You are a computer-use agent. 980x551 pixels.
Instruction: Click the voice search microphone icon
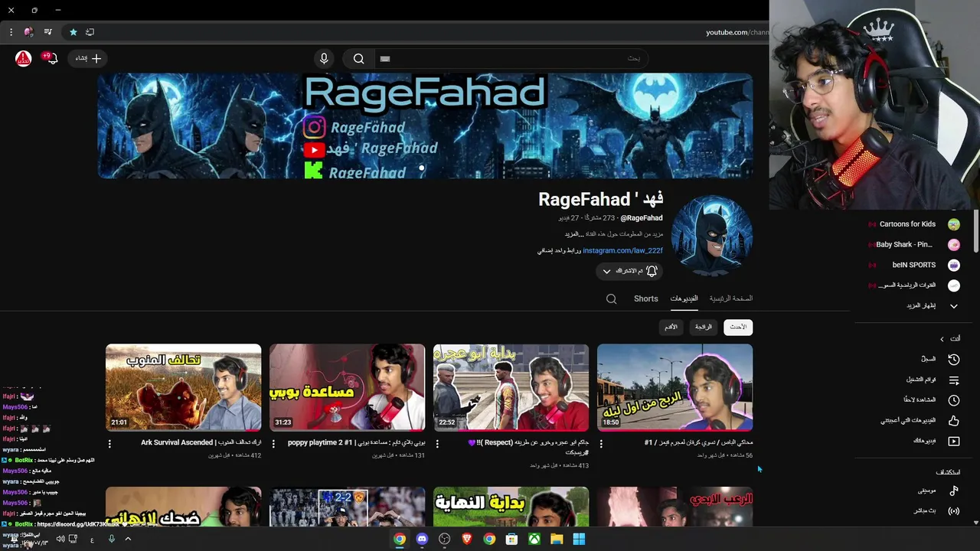tap(324, 58)
